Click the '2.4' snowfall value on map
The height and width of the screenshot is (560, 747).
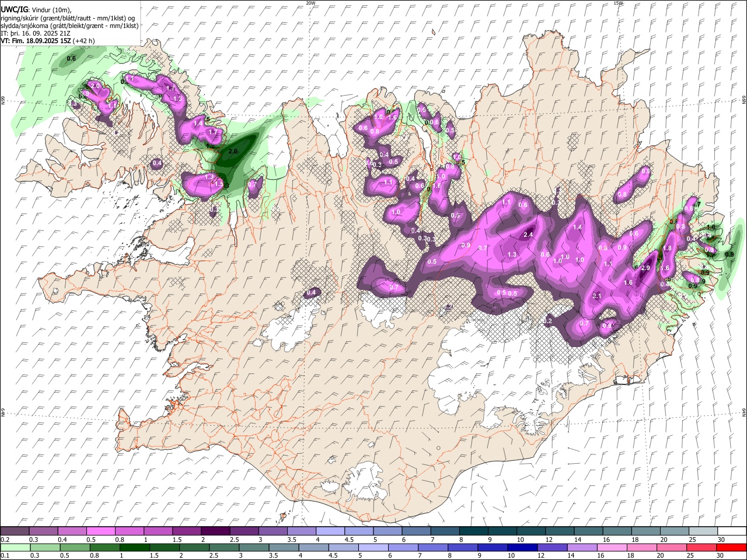point(529,235)
